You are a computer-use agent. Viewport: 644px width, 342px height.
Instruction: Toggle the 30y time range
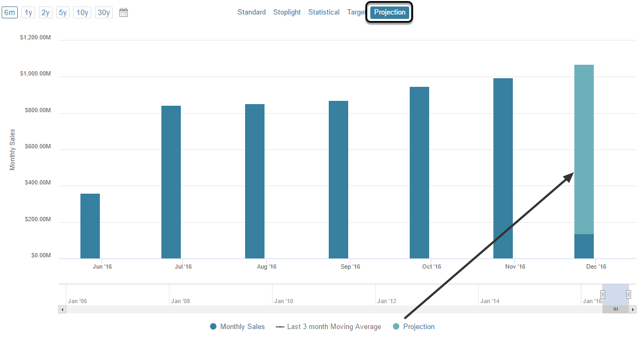tap(103, 12)
